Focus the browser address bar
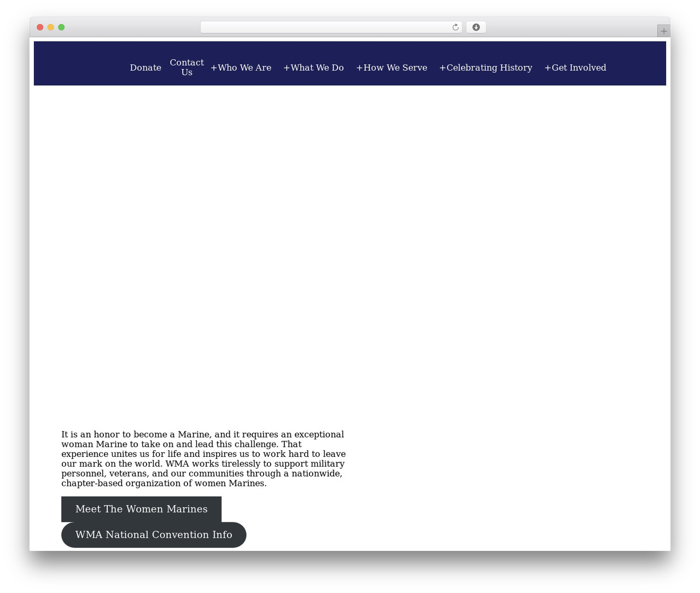700x593 pixels. tap(331, 27)
